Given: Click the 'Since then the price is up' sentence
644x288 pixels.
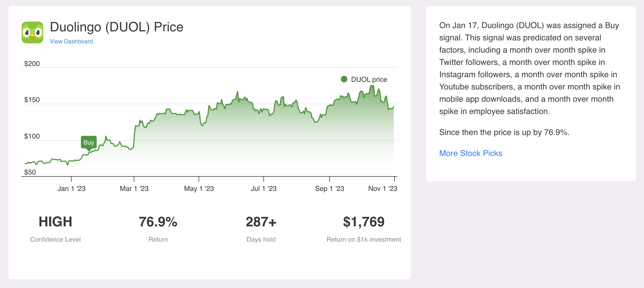Looking at the screenshot, I should (504, 132).
